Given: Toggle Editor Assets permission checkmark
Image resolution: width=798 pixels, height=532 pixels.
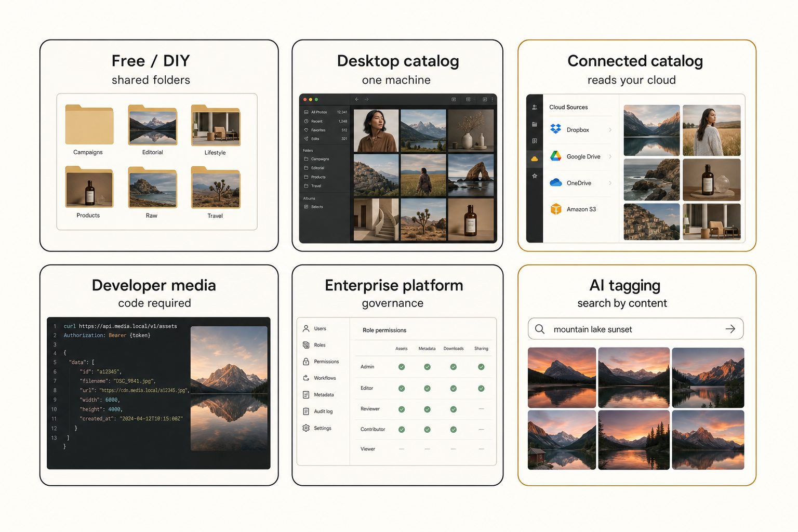Looking at the screenshot, I should [402, 389].
